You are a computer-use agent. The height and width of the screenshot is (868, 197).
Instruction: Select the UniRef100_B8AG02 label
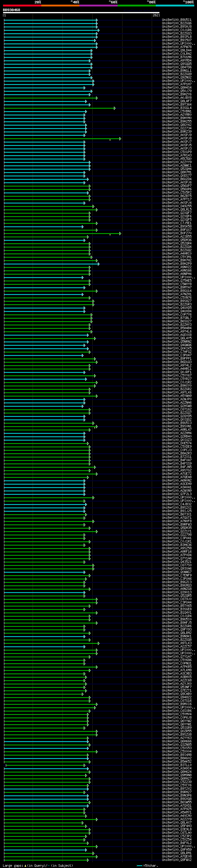point(176,758)
